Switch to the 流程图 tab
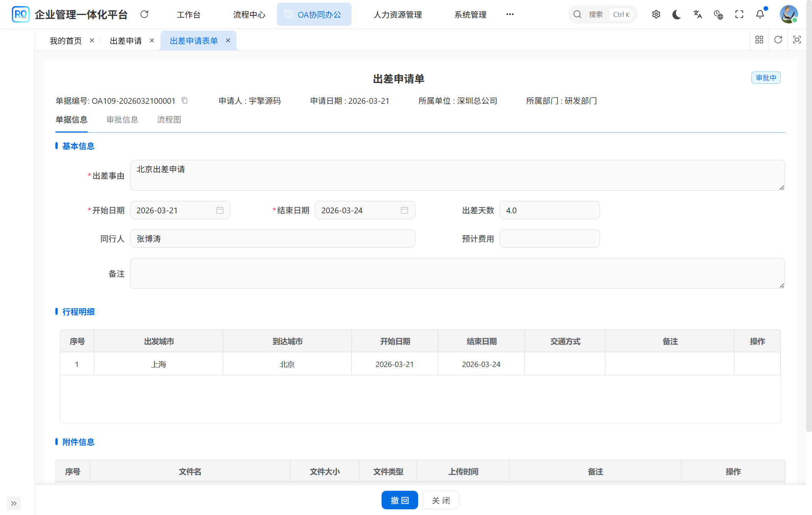812x515 pixels. tap(169, 120)
